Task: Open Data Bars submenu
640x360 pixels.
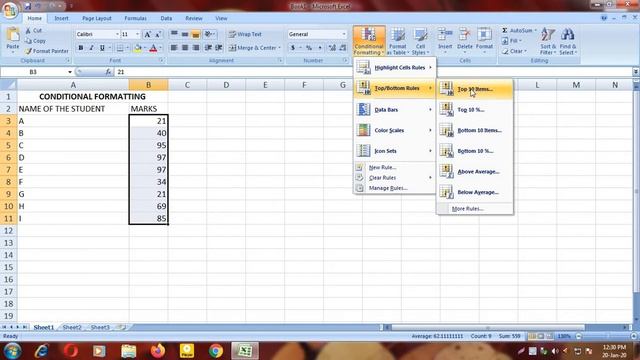Action: (395, 109)
